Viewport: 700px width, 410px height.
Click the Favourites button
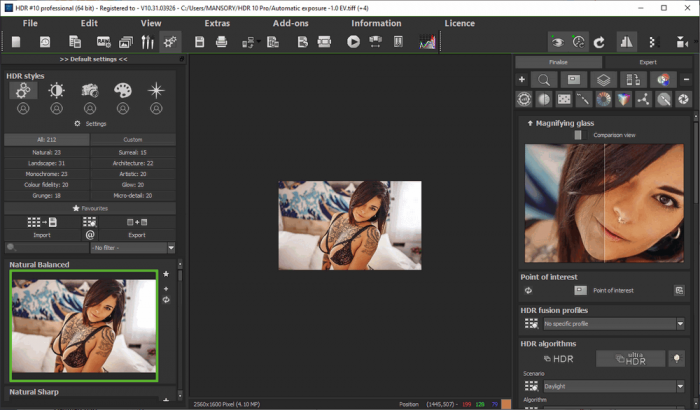coord(90,208)
